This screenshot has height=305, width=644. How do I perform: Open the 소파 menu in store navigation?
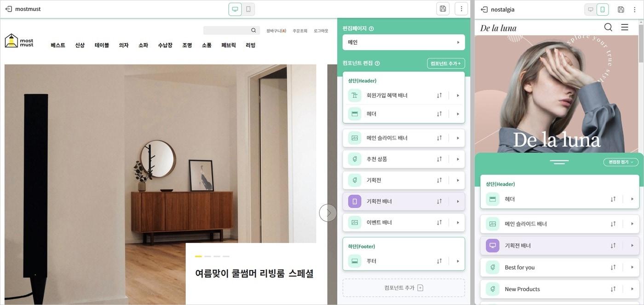point(143,45)
